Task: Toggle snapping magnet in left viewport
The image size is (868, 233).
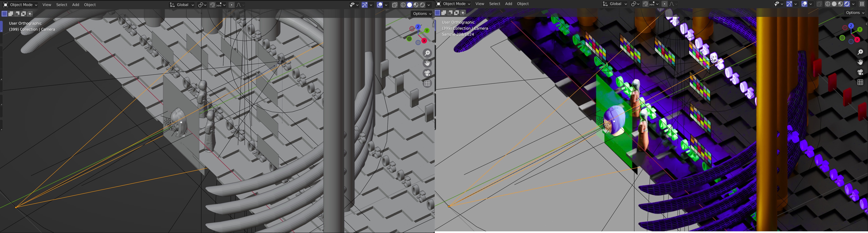Action: [x=213, y=5]
